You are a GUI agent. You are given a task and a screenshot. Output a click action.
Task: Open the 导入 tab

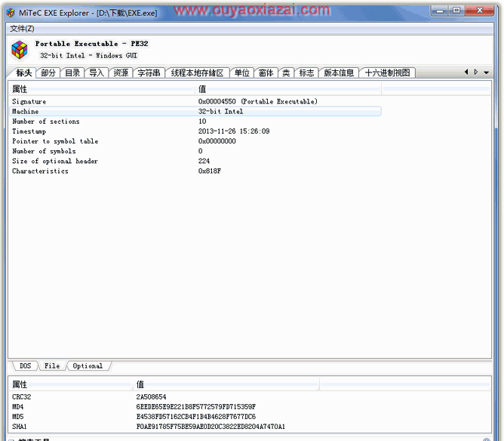point(97,73)
